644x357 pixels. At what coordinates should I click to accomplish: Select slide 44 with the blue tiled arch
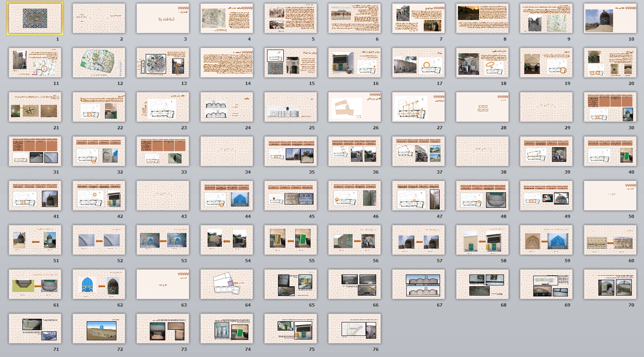pyautogui.click(x=227, y=196)
